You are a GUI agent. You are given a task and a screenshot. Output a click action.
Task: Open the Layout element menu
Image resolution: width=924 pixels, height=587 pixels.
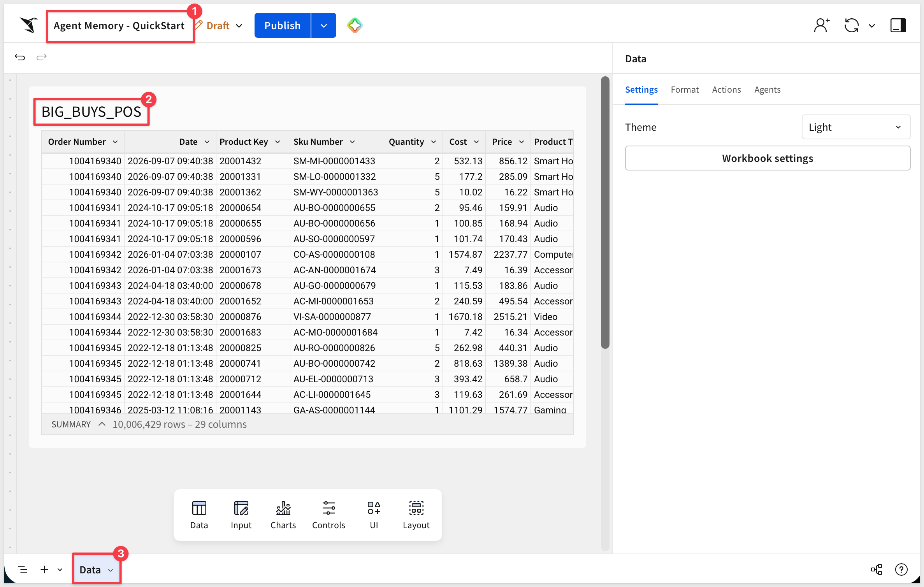[x=416, y=515]
